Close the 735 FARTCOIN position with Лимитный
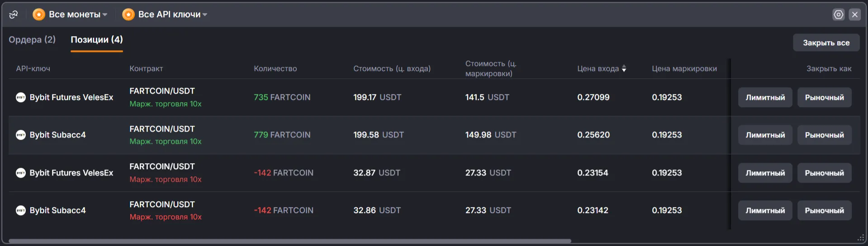This screenshot has width=868, height=246. click(765, 97)
